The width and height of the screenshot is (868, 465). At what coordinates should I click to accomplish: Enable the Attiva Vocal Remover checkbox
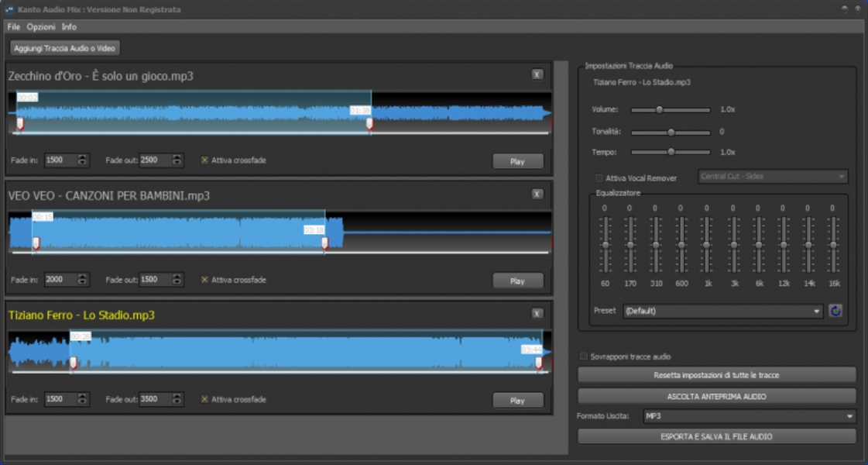click(x=599, y=177)
